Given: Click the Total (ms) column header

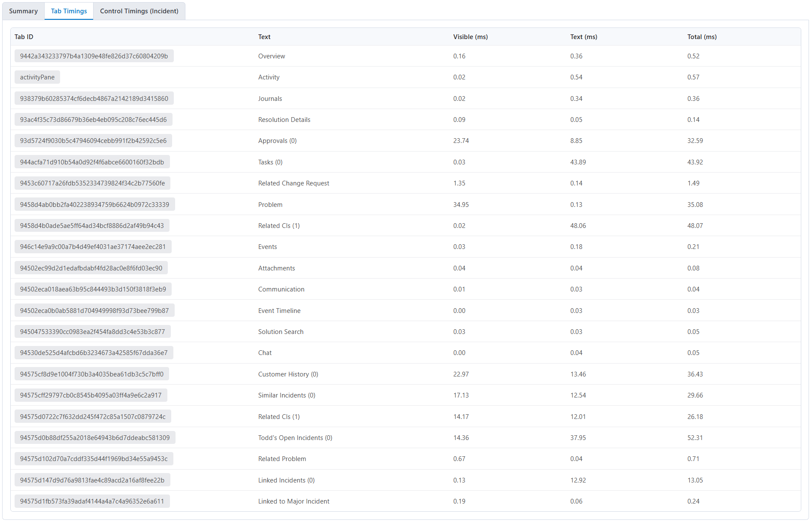Looking at the screenshot, I should [702, 37].
